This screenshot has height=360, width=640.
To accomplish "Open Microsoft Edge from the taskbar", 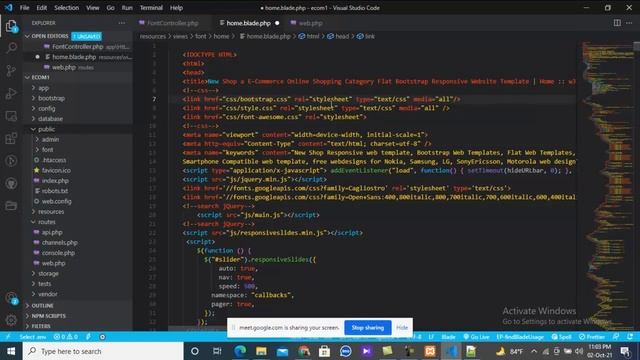I will (x=240, y=351).
